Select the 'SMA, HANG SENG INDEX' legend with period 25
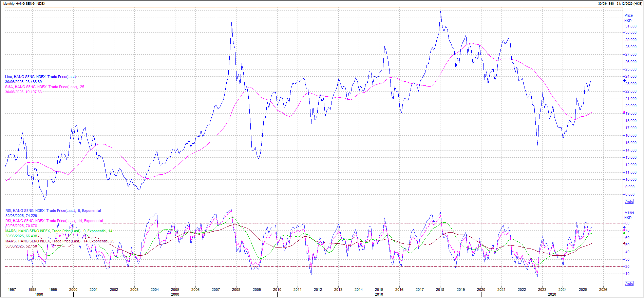Image resolution: width=644 pixels, height=298 pixels. pos(44,87)
